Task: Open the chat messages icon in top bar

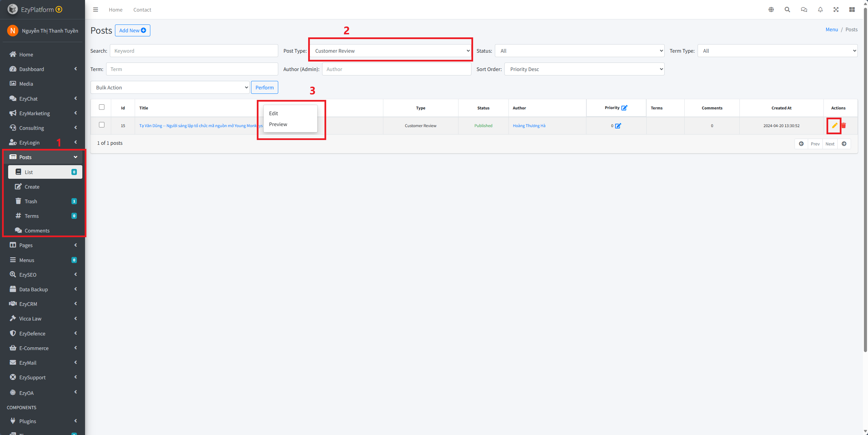Action: (804, 10)
